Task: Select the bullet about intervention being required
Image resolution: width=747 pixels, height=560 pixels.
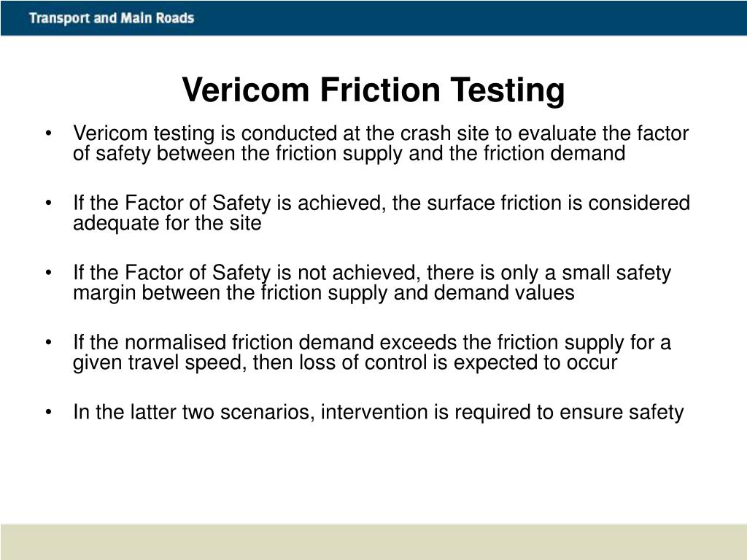Action: [379, 413]
